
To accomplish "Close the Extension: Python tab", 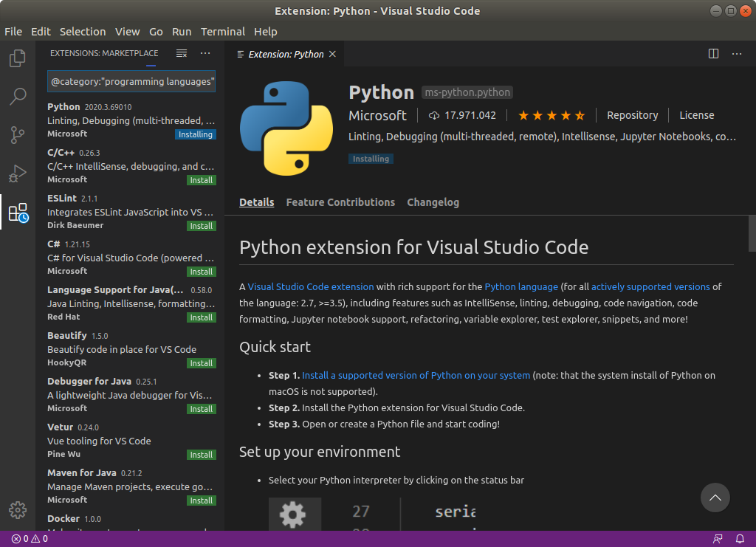I will click(332, 54).
